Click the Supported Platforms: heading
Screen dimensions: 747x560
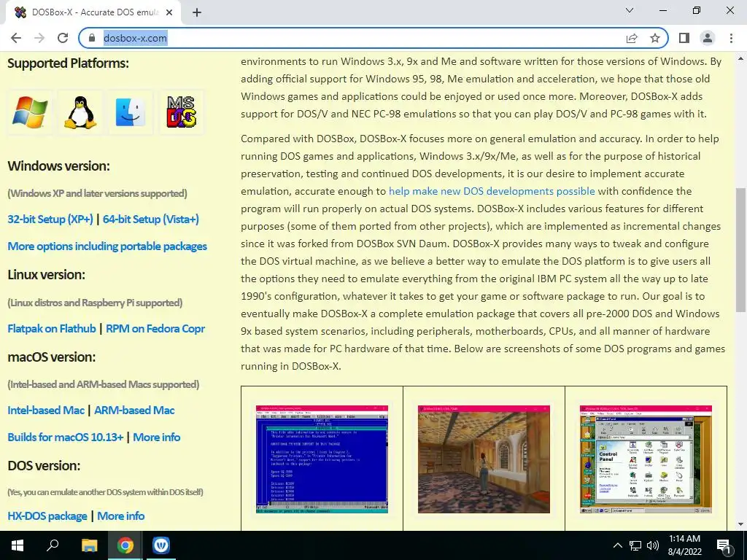point(68,63)
